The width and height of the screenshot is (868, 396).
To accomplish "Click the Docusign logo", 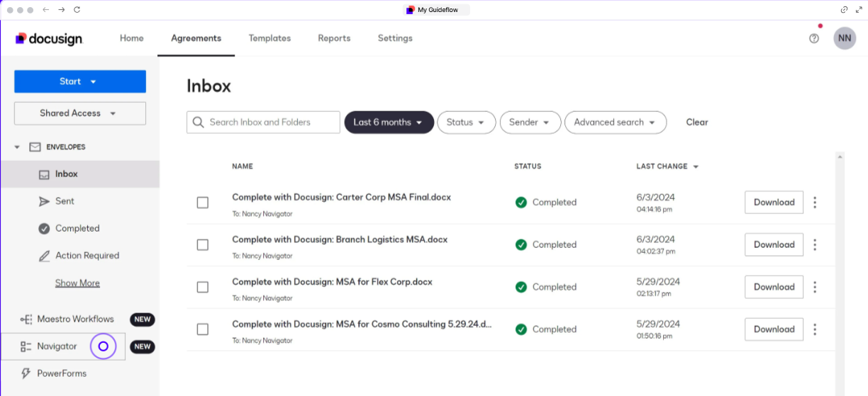I will coord(49,38).
